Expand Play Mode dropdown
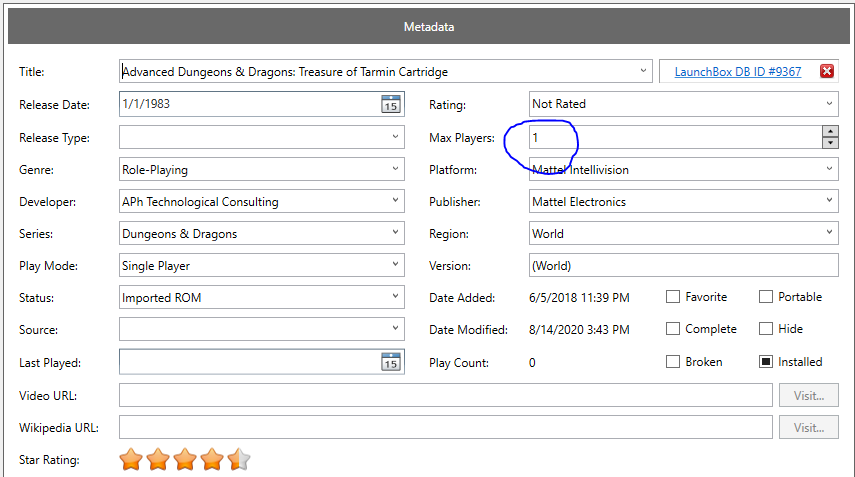This screenshot has height=477, width=855. (395, 265)
